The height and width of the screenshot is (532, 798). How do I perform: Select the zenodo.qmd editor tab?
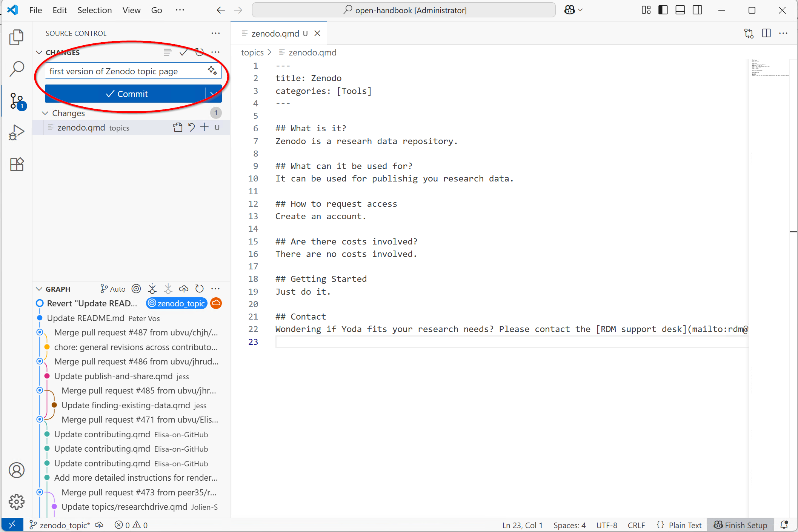pos(275,33)
